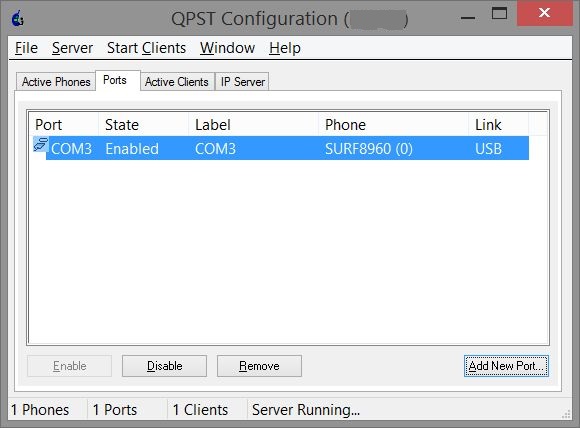This screenshot has width=580, height=428.
Task: Open the Start Clients menu
Action: (146, 48)
